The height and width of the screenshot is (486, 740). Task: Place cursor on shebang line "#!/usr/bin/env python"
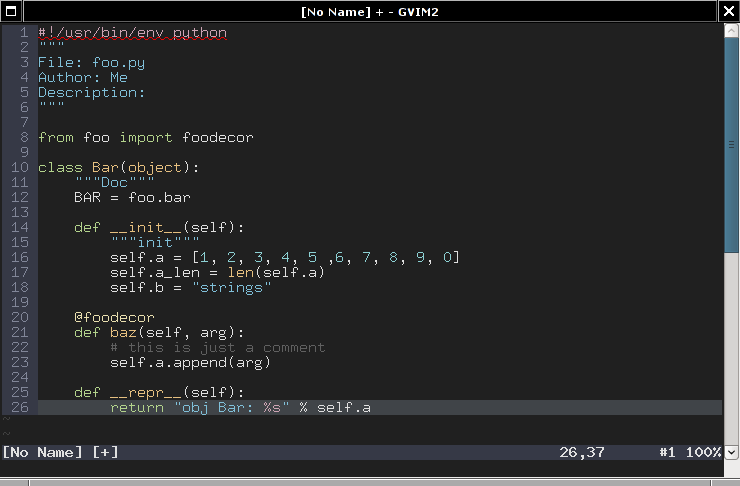[x=133, y=33]
